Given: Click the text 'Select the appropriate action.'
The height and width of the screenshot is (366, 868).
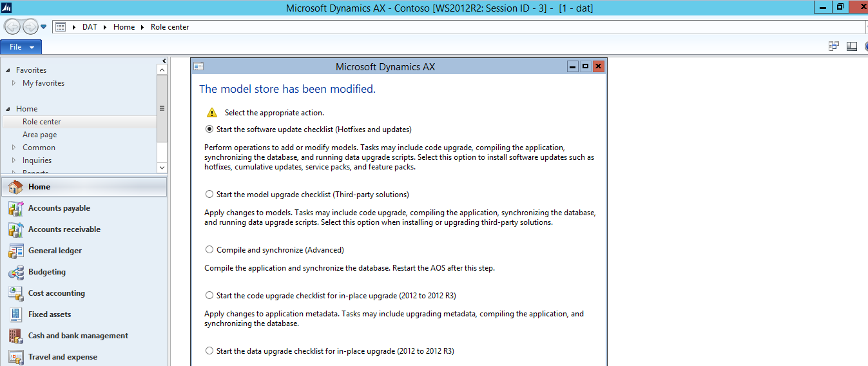Looking at the screenshot, I should coord(275,113).
